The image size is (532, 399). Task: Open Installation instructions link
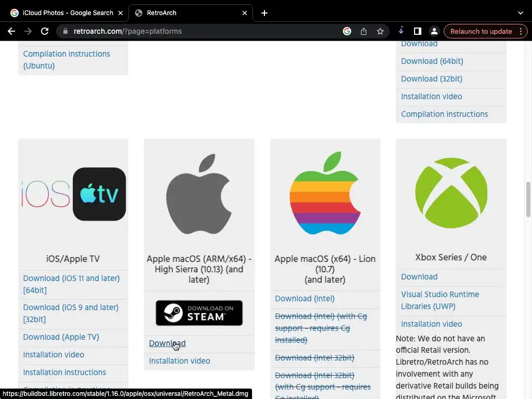click(64, 372)
